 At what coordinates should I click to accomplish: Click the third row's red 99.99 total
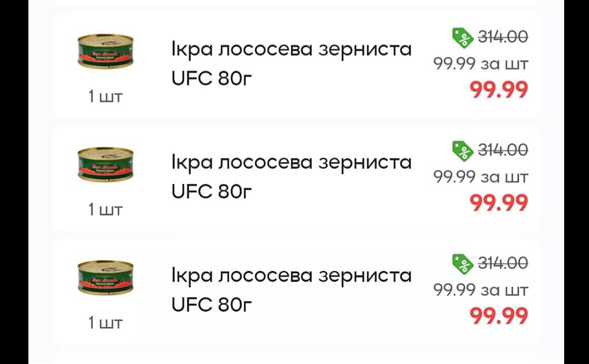coord(499,316)
